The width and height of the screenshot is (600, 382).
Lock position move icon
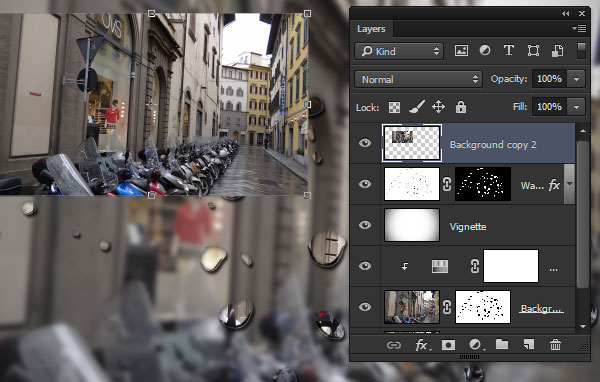(x=439, y=107)
